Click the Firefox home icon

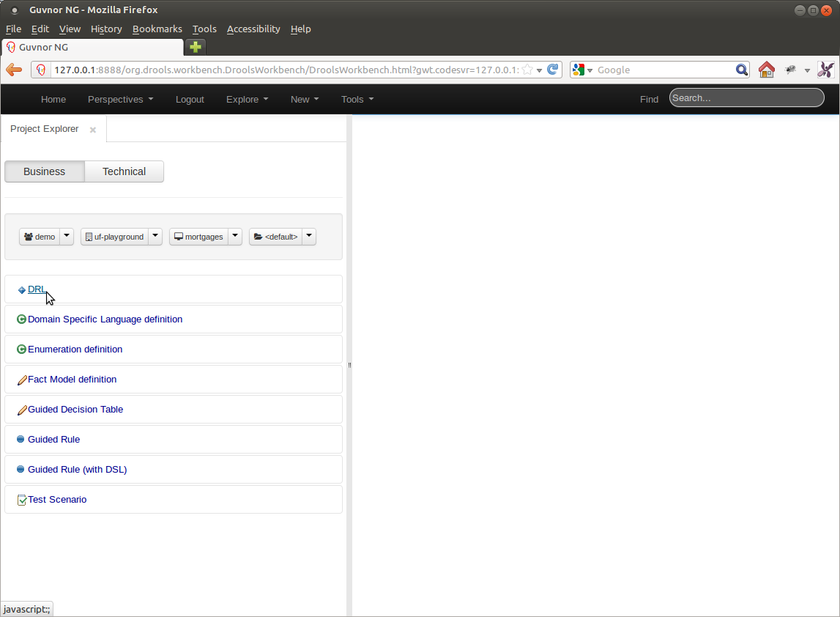[x=766, y=70]
